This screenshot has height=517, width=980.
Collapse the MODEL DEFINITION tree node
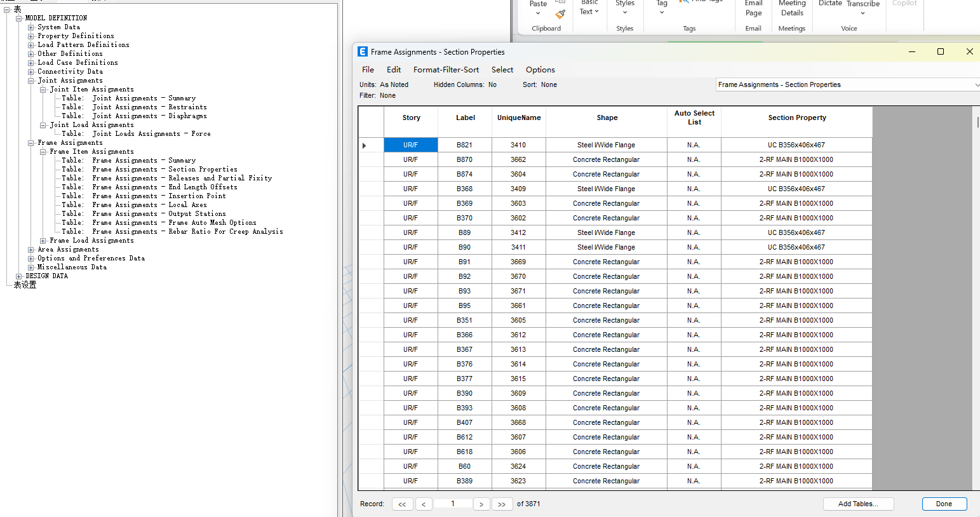(x=19, y=18)
